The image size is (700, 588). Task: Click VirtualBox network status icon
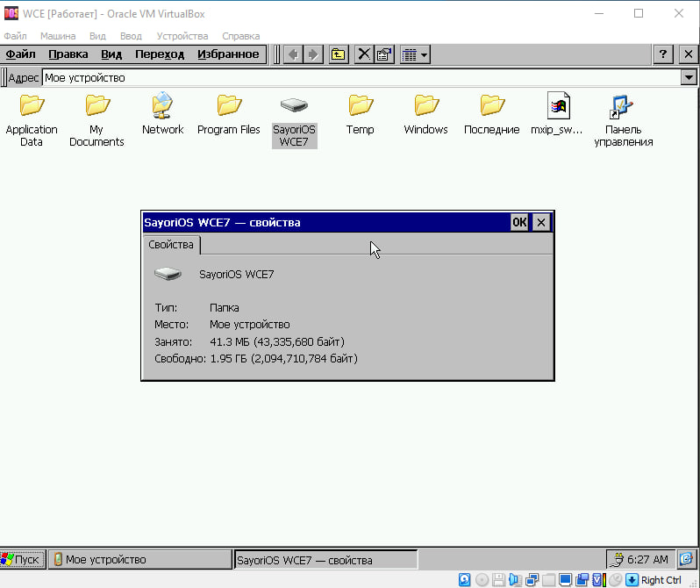click(x=532, y=579)
